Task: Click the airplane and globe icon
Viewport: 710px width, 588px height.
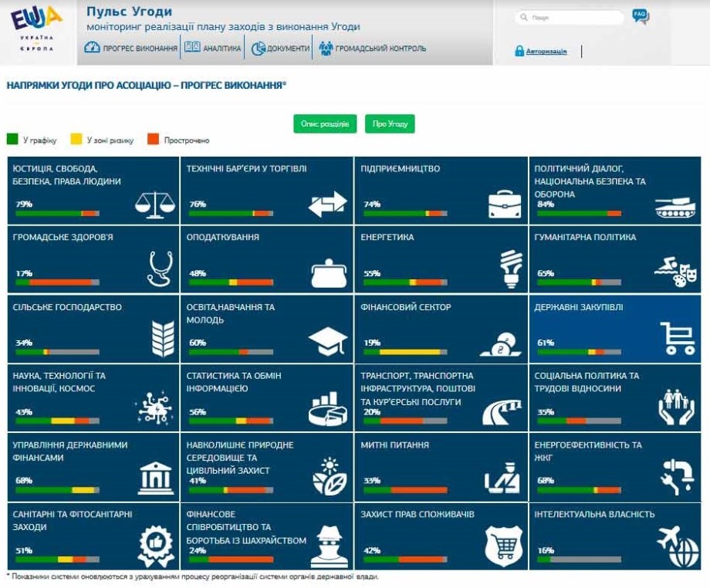Action: [x=676, y=546]
